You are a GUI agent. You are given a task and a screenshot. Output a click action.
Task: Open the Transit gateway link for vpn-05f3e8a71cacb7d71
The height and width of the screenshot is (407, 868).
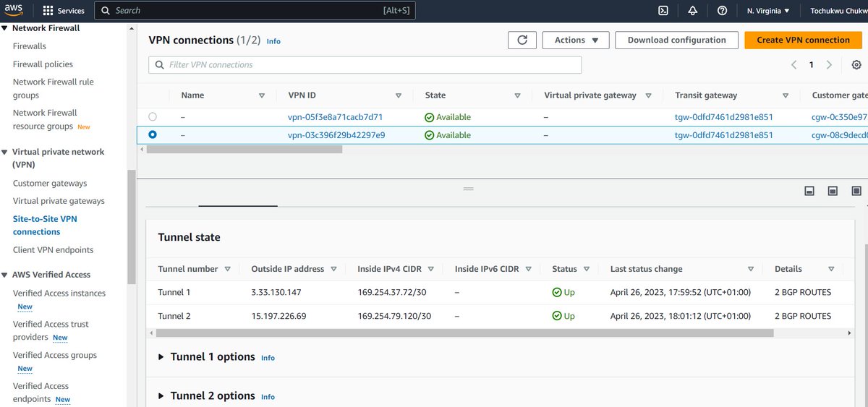(x=724, y=117)
